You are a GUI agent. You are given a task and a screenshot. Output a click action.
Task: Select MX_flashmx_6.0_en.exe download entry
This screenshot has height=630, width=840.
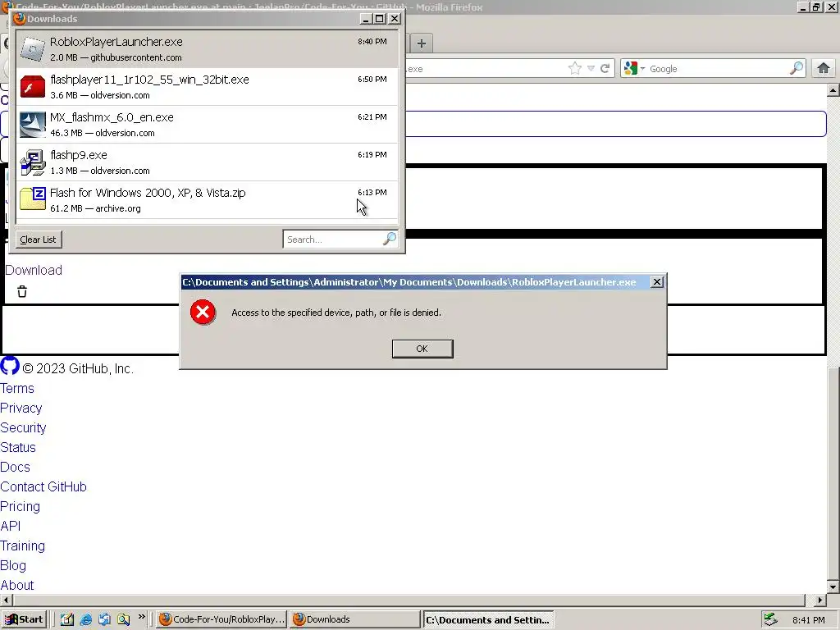point(208,125)
